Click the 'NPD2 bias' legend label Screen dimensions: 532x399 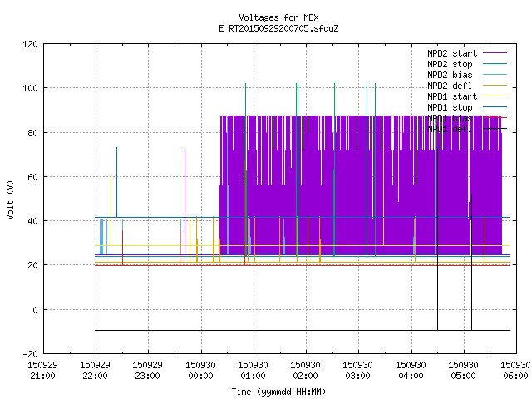click(x=450, y=75)
